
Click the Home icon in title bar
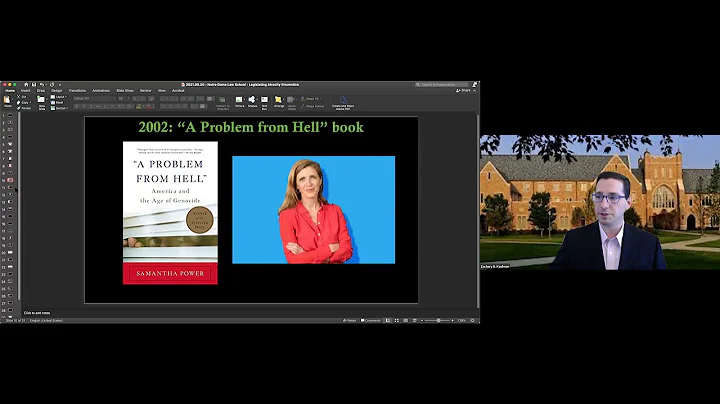[x=26, y=84]
